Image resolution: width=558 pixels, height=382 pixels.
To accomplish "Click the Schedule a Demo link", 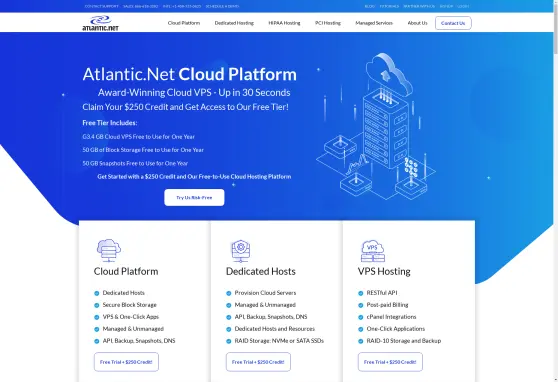I will pyautogui.click(x=222, y=6).
